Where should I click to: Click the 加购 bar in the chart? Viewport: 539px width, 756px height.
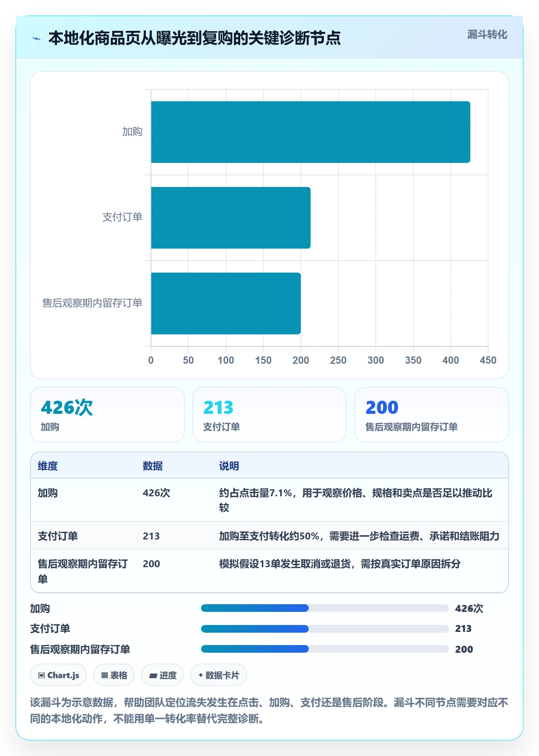[x=310, y=132]
